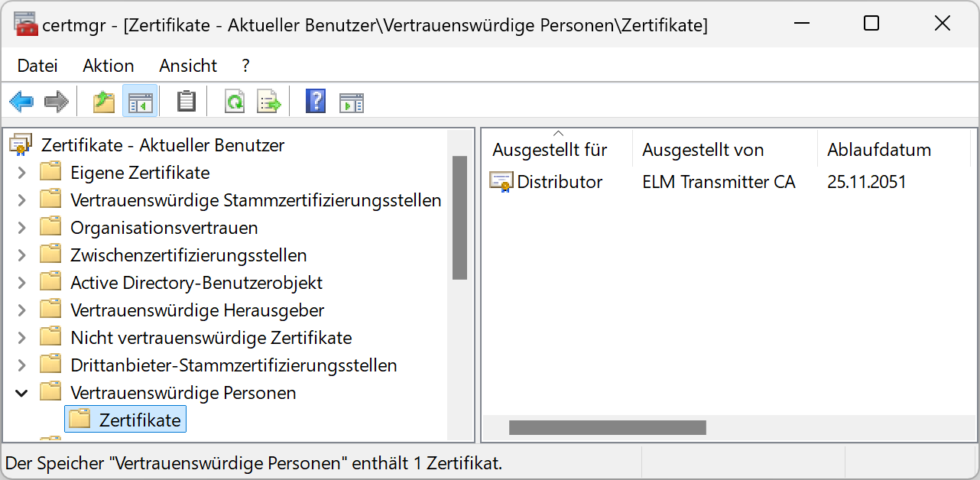
Task: Expand Eigene Zertifikate node
Action: coord(21,173)
